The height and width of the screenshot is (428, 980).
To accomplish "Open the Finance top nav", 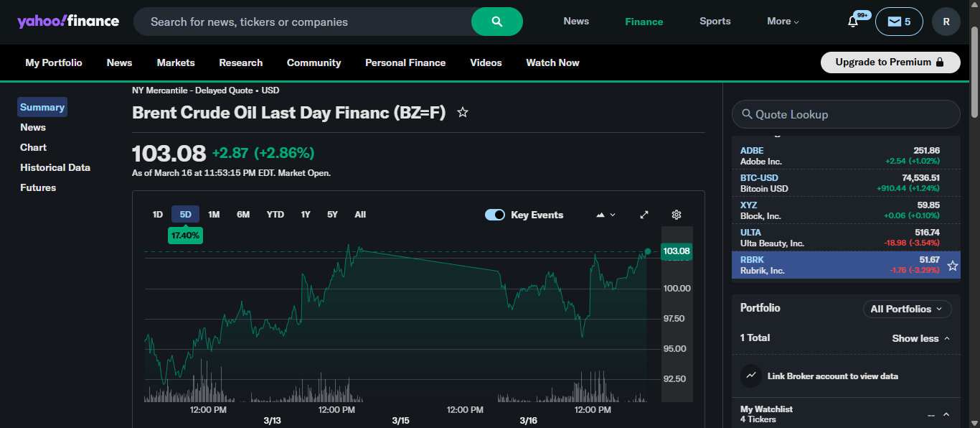I will click(x=644, y=22).
